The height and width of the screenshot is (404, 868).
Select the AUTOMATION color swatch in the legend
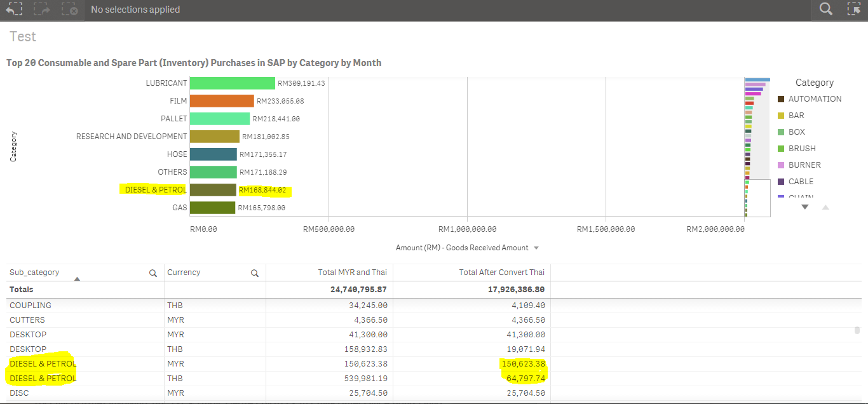[x=781, y=99]
